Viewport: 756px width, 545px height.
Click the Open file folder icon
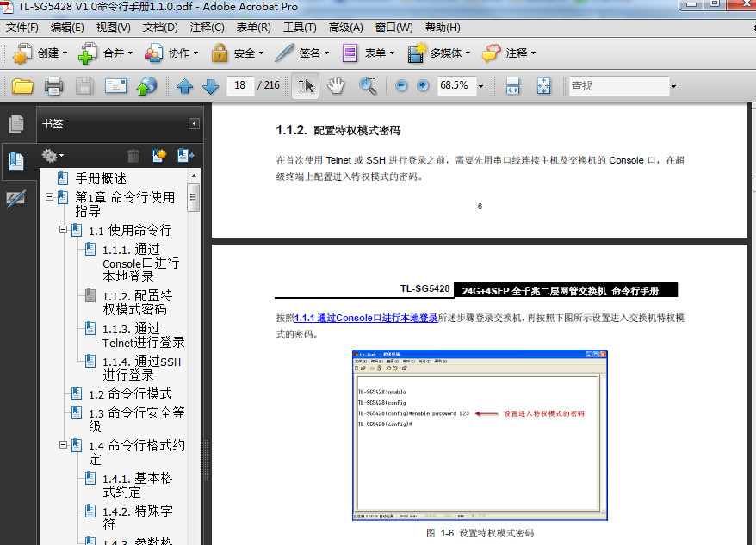click(22, 86)
